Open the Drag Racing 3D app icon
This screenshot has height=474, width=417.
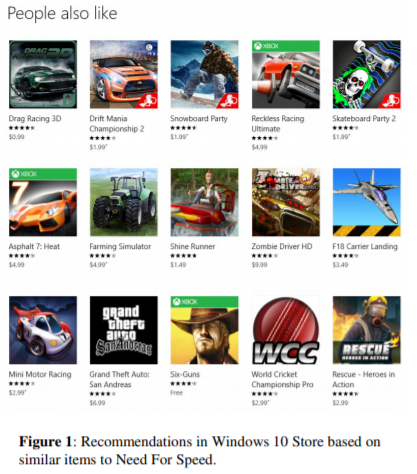coord(43,74)
